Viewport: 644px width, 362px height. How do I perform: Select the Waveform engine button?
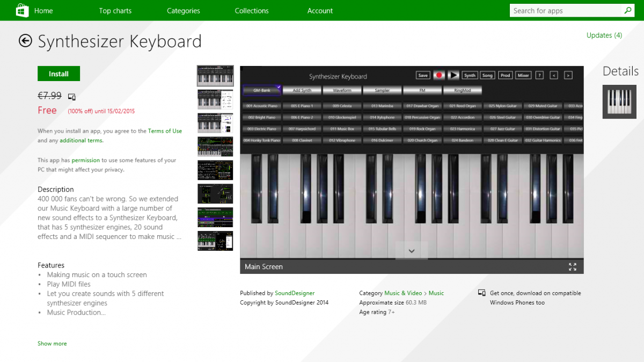pyautogui.click(x=342, y=90)
